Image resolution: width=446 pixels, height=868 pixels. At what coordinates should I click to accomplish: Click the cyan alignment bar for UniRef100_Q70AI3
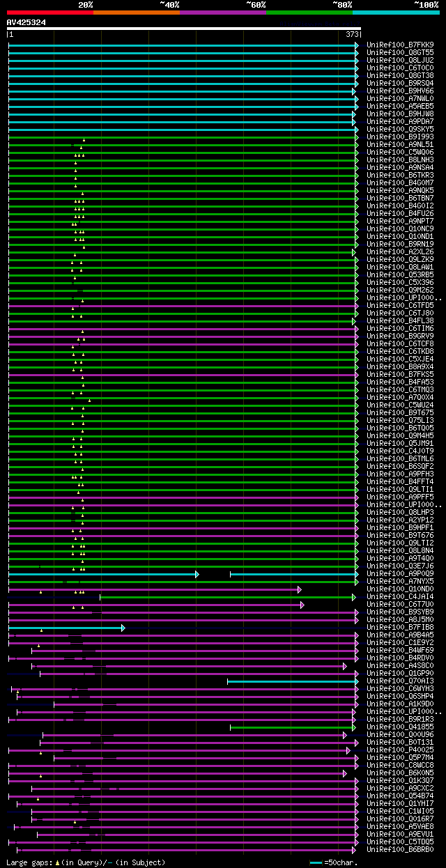293,681
